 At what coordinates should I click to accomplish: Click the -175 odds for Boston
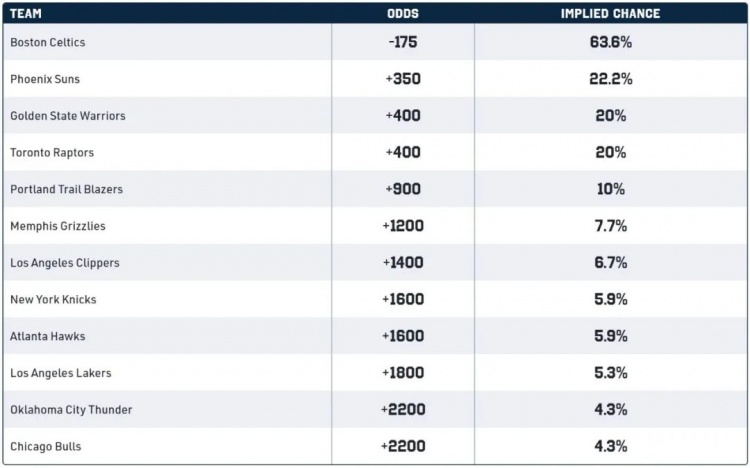[403, 42]
